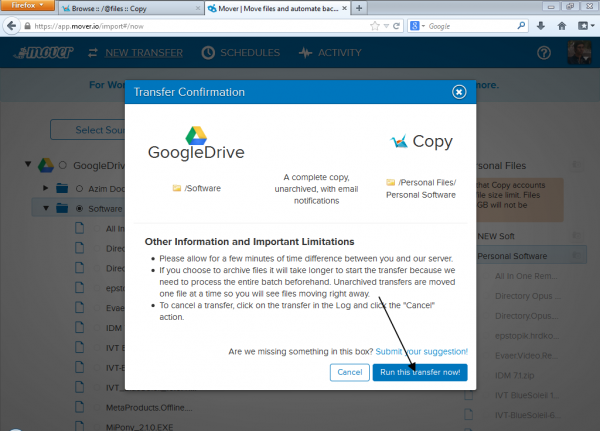
Task: Click IDM 7.1.zip in destination list
Action: click(514, 375)
